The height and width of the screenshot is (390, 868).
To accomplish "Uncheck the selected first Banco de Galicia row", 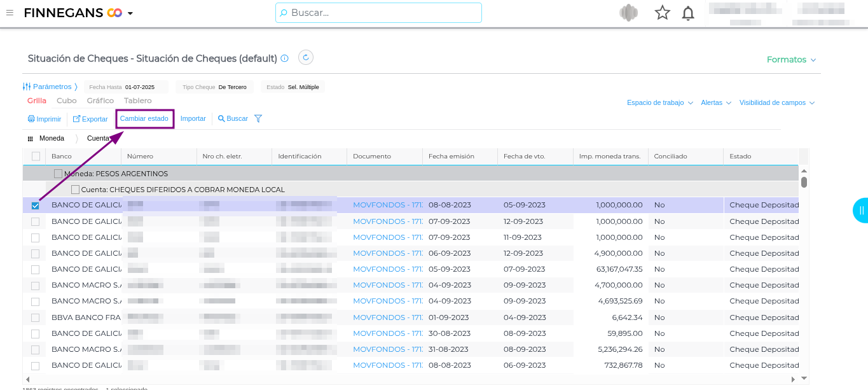I will tap(36, 205).
